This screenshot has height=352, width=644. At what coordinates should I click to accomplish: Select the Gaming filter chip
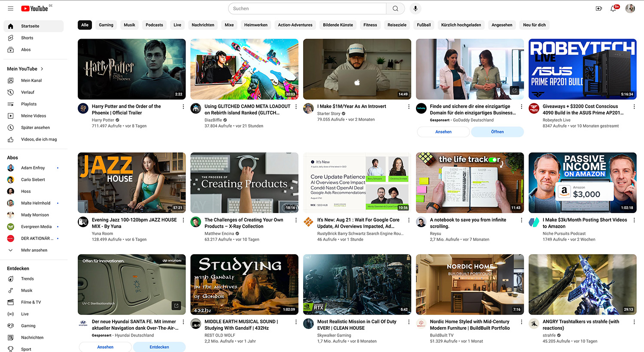pyautogui.click(x=106, y=25)
